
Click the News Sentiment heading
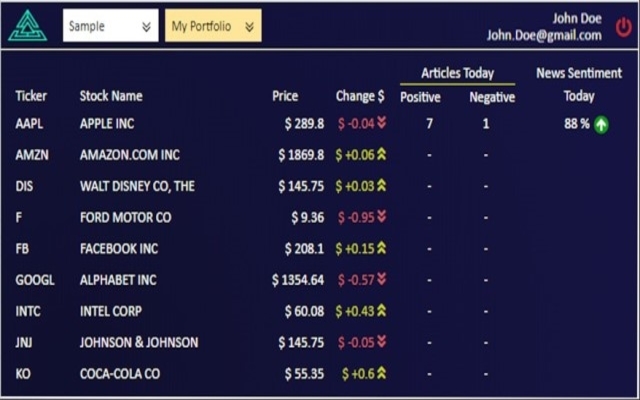pyautogui.click(x=579, y=73)
